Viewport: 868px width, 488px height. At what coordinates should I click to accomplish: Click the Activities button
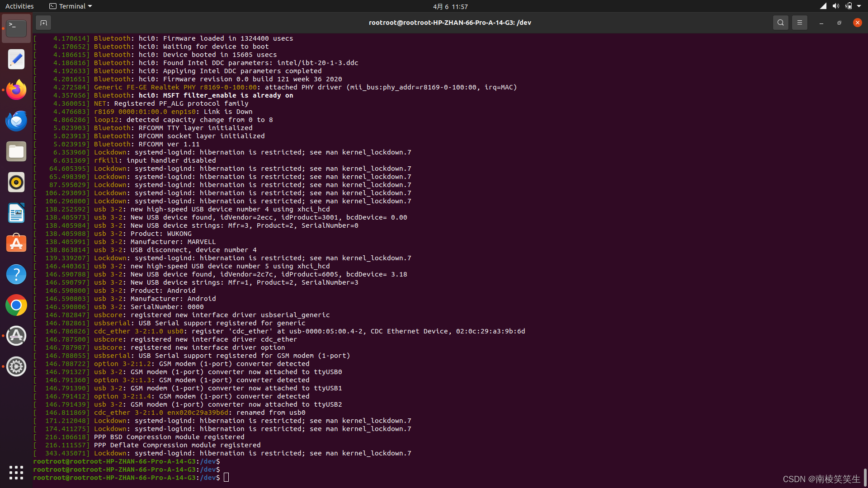tap(19, 6)
